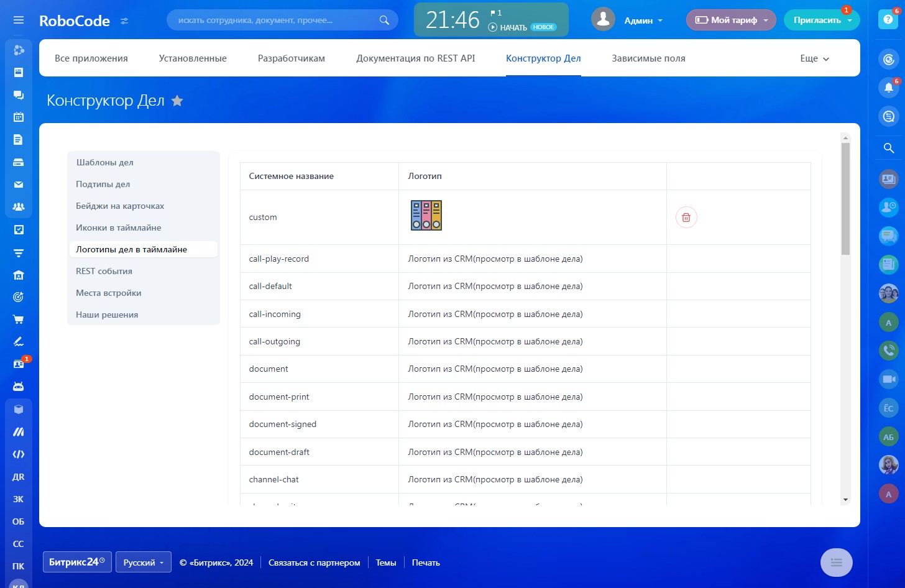This screenshot has height=588, width=905.
Task: Click the Пригласить button
Action: click(x=817, y=21)
